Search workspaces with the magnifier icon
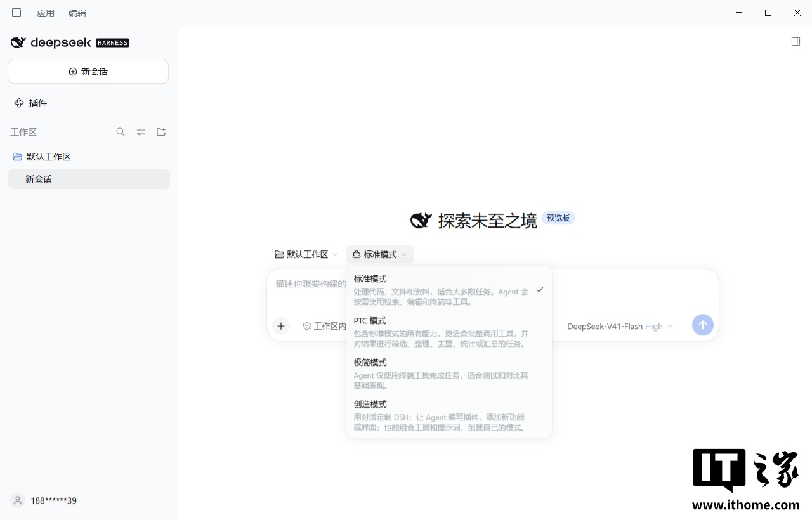 coord(121,132)
